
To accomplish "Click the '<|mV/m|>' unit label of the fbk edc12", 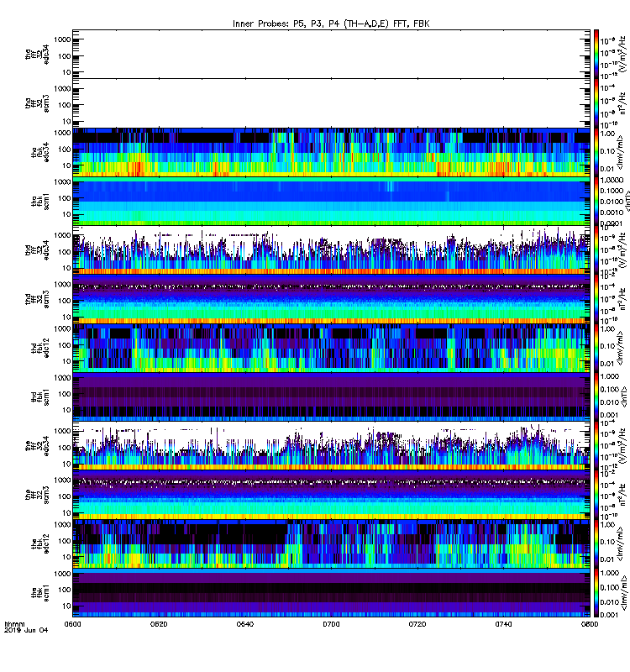I will 620,543.
